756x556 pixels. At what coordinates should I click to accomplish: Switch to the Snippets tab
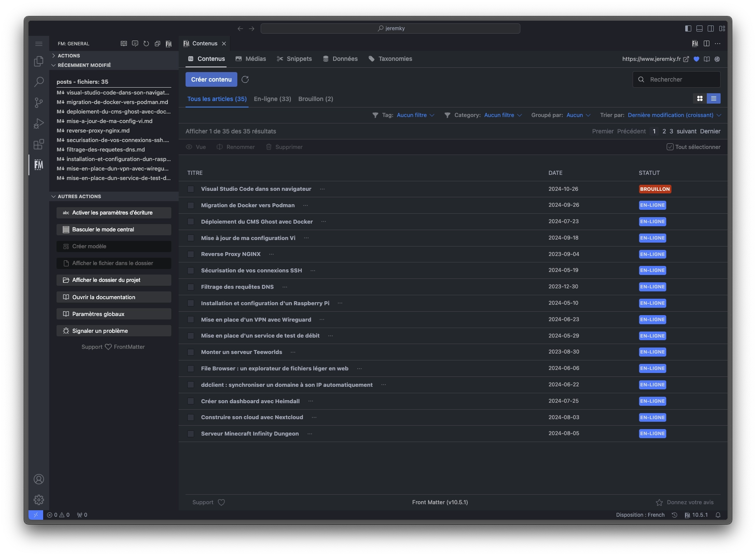(x=294, y=59)
